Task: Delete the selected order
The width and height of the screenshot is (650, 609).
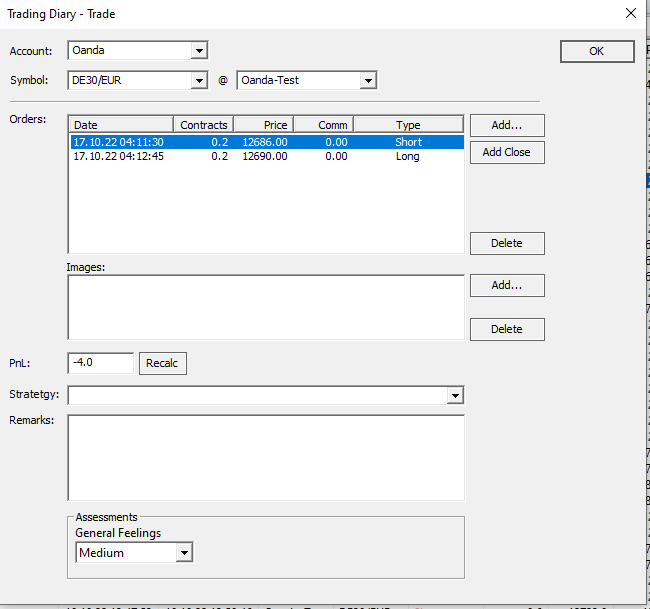Action: point(507,243)
